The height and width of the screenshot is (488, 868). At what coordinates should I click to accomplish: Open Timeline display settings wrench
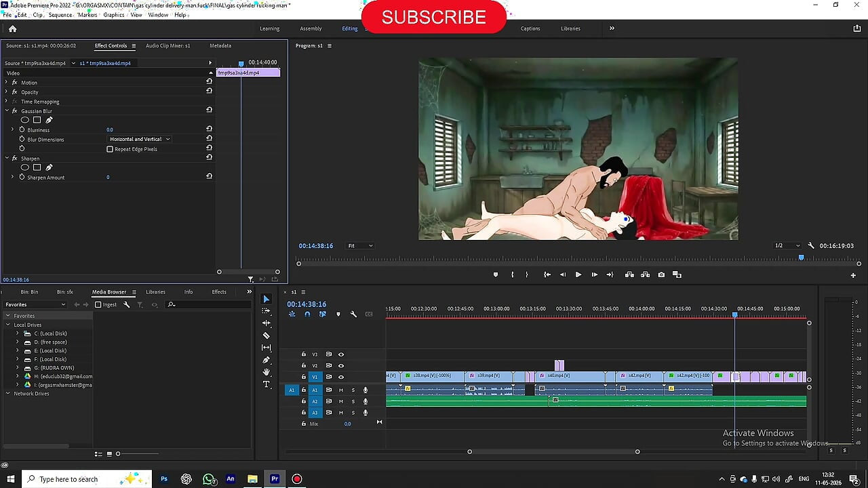coord(353,314)
